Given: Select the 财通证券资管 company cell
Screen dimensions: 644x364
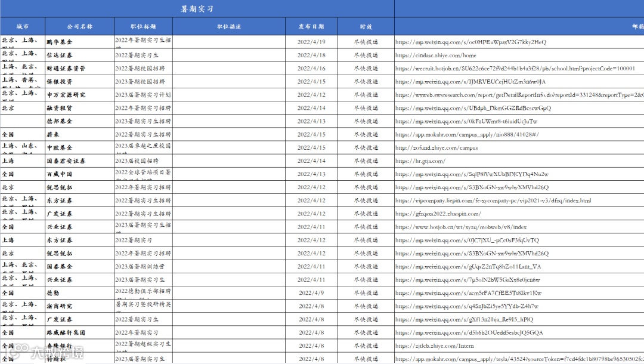Looking at the screenshot, I should click(x=80, y=68).
